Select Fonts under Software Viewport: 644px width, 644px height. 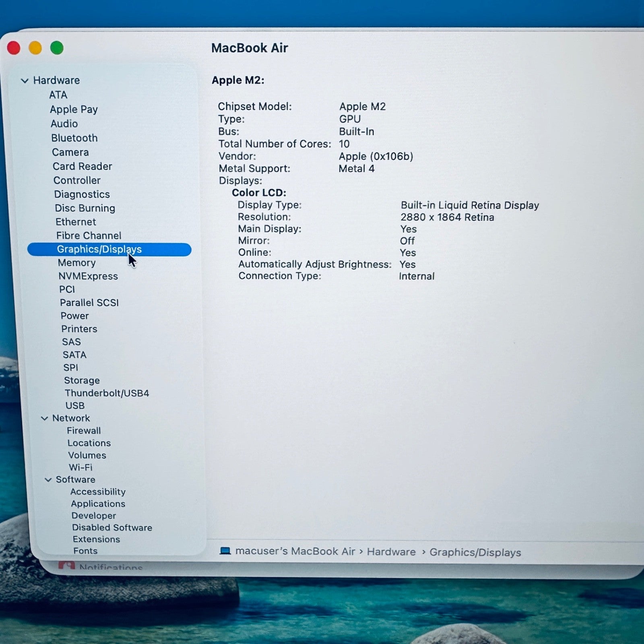click(85, 551)
